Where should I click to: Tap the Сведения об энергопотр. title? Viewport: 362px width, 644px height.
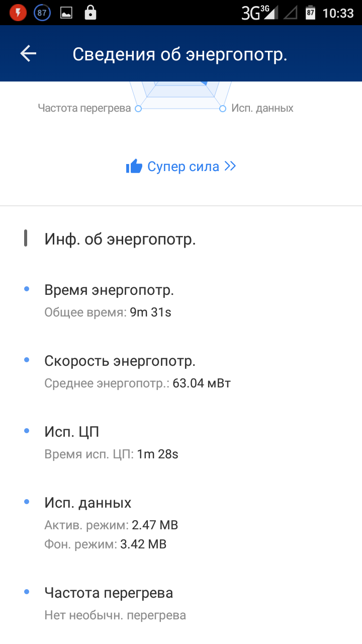[180, 54]
